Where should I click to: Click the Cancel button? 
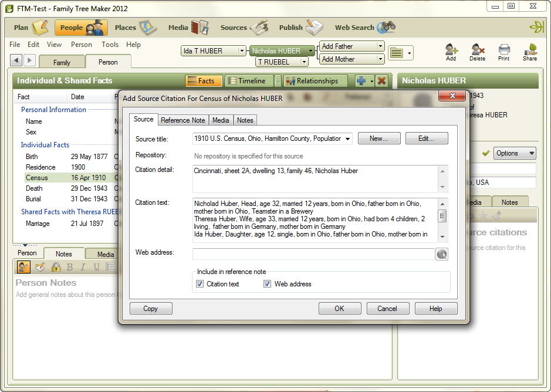click(387, 308)
